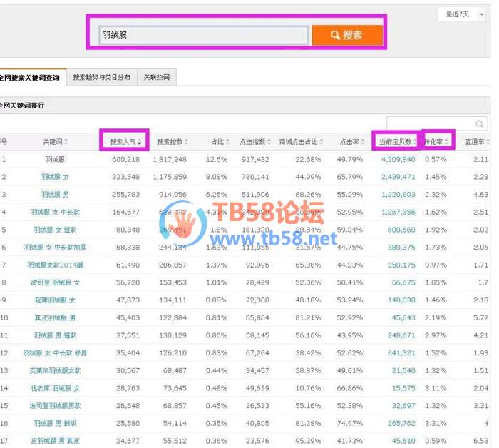The image size is (499, 448).
Task: Sort table by 搜索指数 column
Action: point(173,142)
